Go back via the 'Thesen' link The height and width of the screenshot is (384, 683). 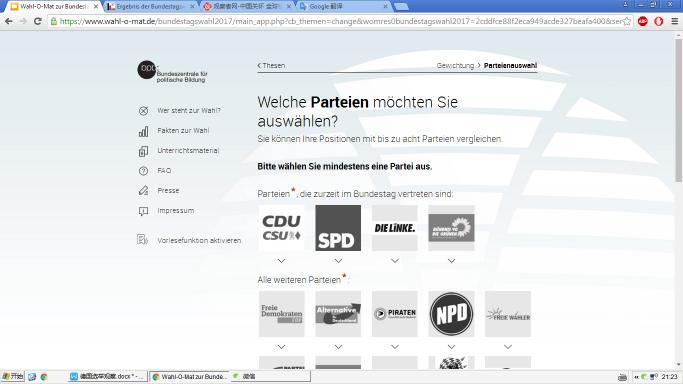point(271,66)
